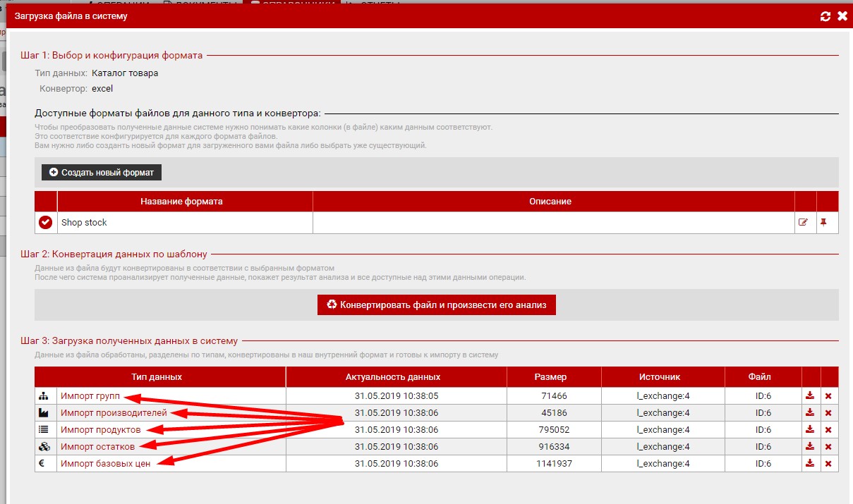
Task: Open the 'Импорт групп' link
Action: pyautogui.click(x=90, y=396)
